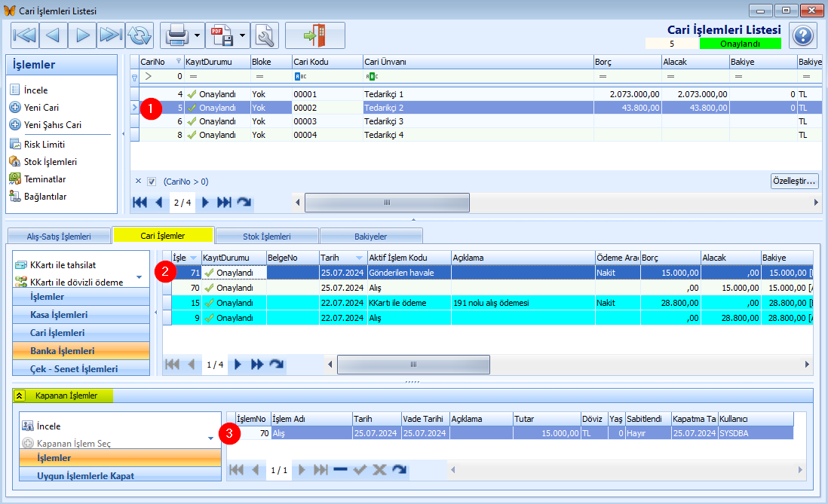
Task: Open the PDF export dropdown arrow
Action: click(x=242, y=35)
